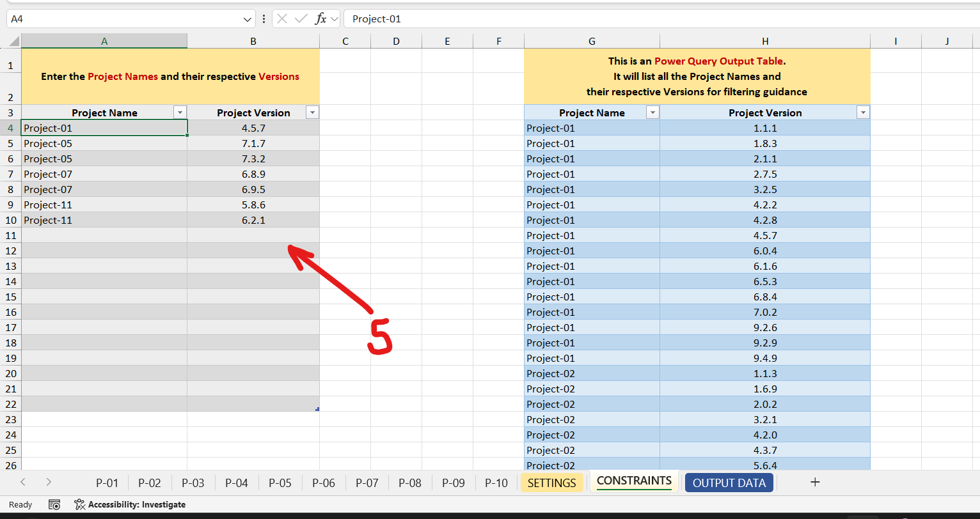Screen dimensions: 980x519
Task: Click the macro recording status bar icon
Action: (54, 505)
